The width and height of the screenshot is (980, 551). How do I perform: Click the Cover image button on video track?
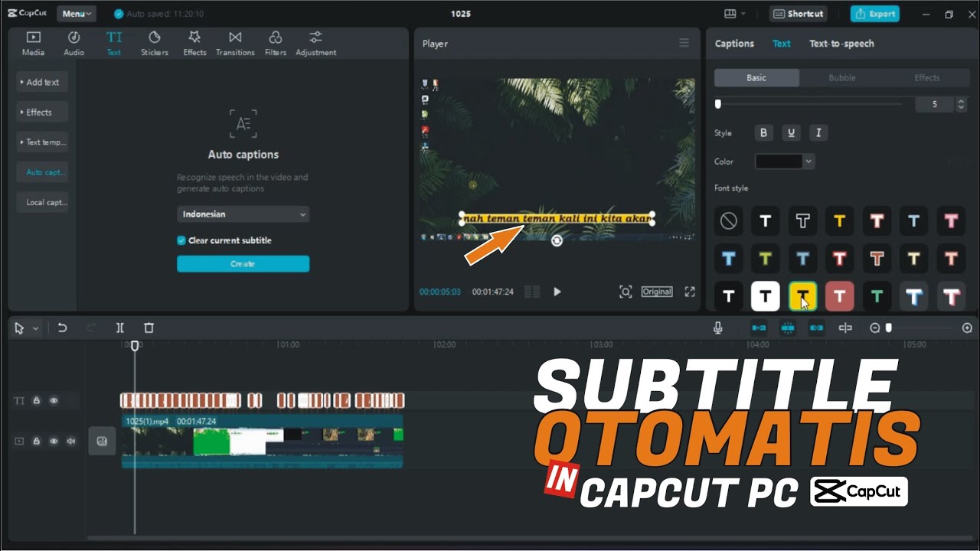click(x=102, y=441)
